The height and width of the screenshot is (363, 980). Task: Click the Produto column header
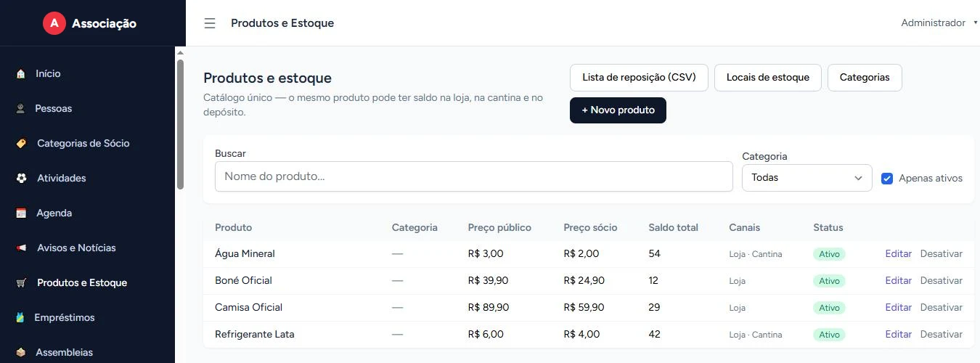tap(233, 228)
